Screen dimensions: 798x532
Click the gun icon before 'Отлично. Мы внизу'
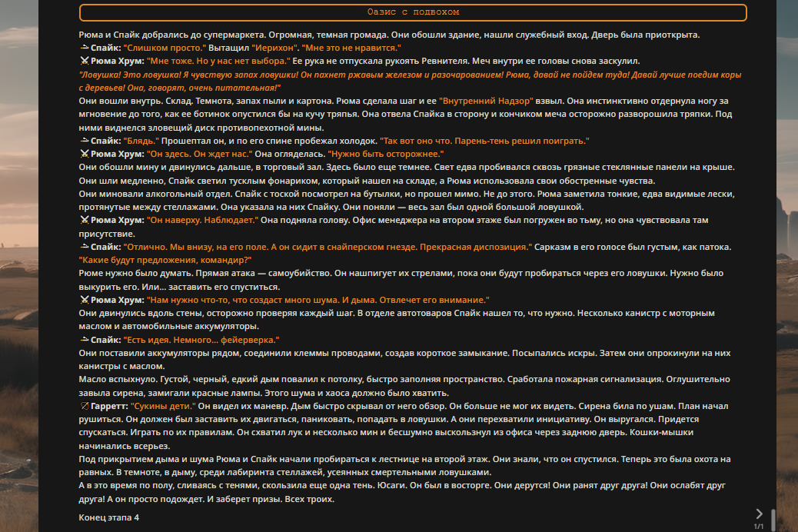tap(85, 247)
